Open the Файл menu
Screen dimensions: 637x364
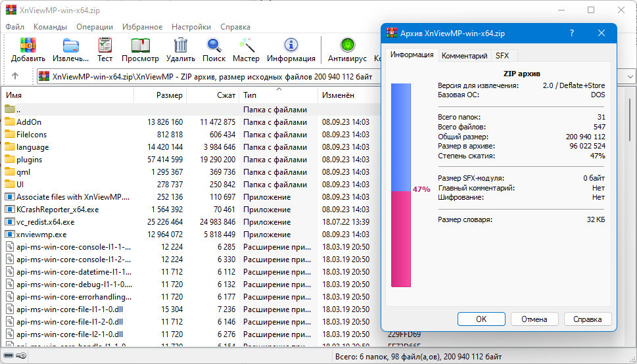(x=14, y=27)
